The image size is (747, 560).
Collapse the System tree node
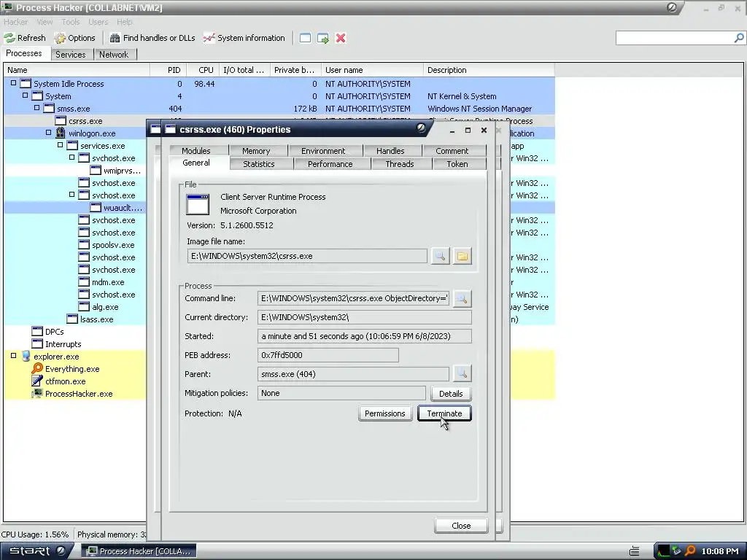26,96
